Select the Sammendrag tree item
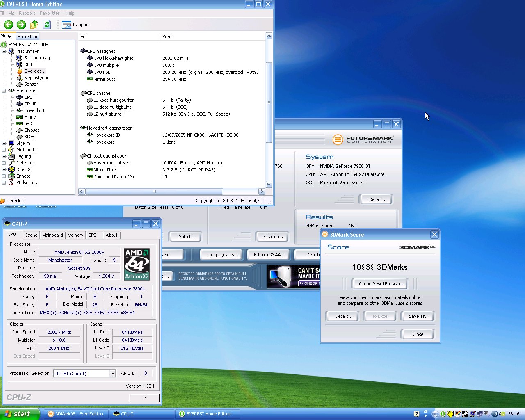 tap(37, 58)
